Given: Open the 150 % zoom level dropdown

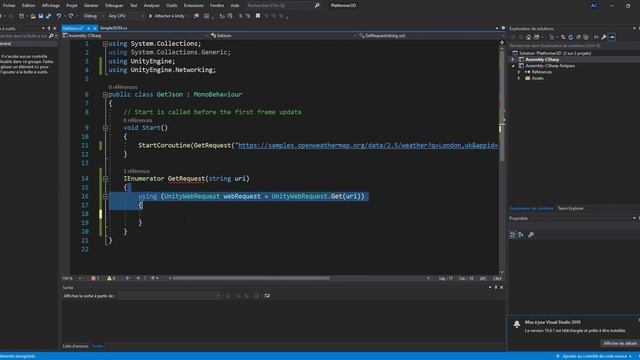Looking at the screenshot, I should (x=72, y=278).
